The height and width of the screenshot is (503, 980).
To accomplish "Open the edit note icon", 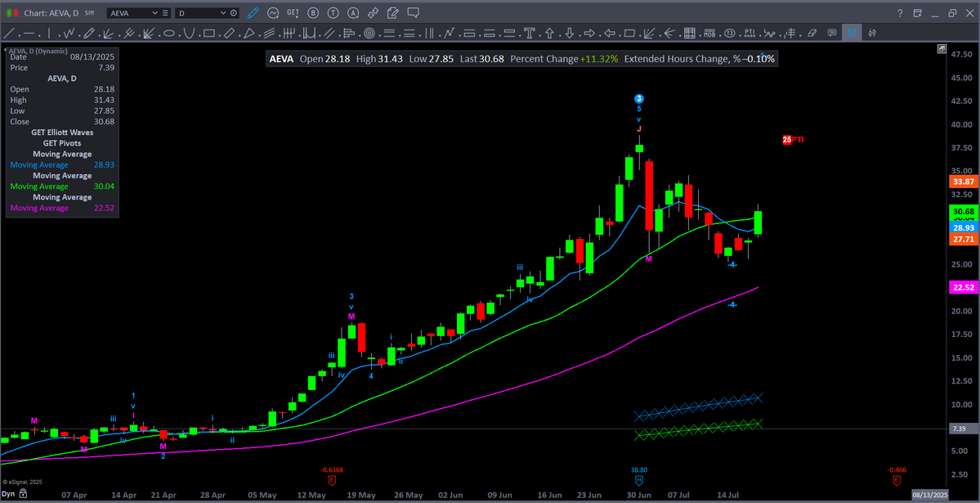I will point(392,12).
